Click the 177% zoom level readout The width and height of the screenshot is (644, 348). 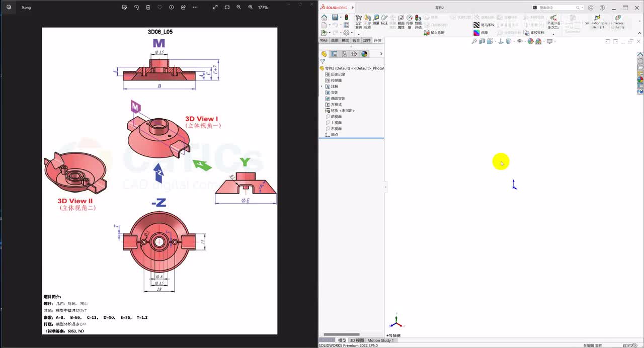pyautogui.click(x=263, y=8)
